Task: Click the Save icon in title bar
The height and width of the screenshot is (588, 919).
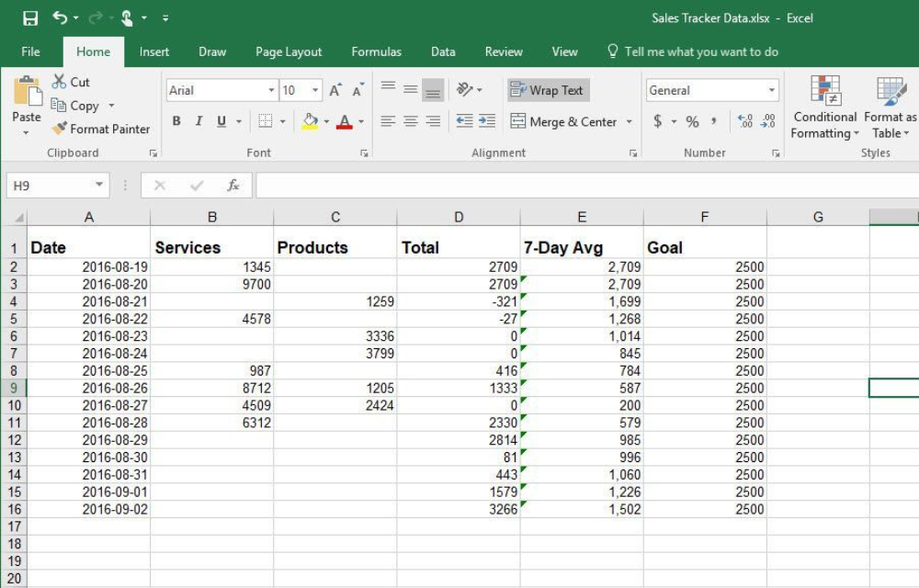Action: tap(30, 18)
